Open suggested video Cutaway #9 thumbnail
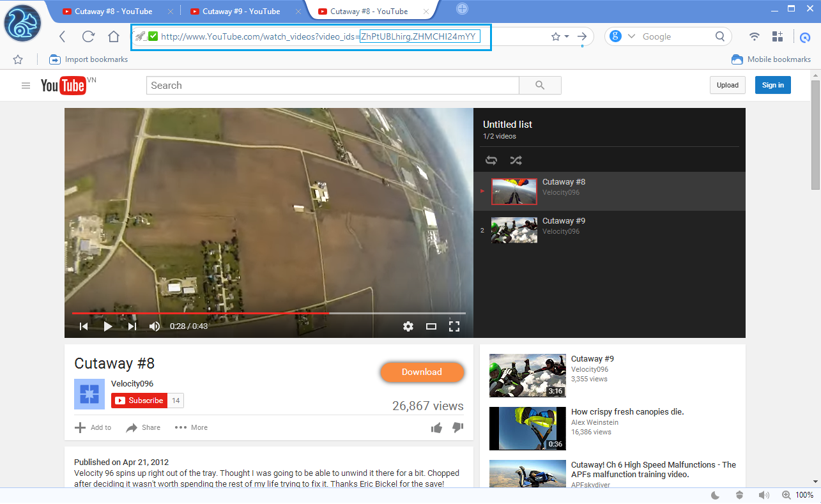 [x=528, y=376]
